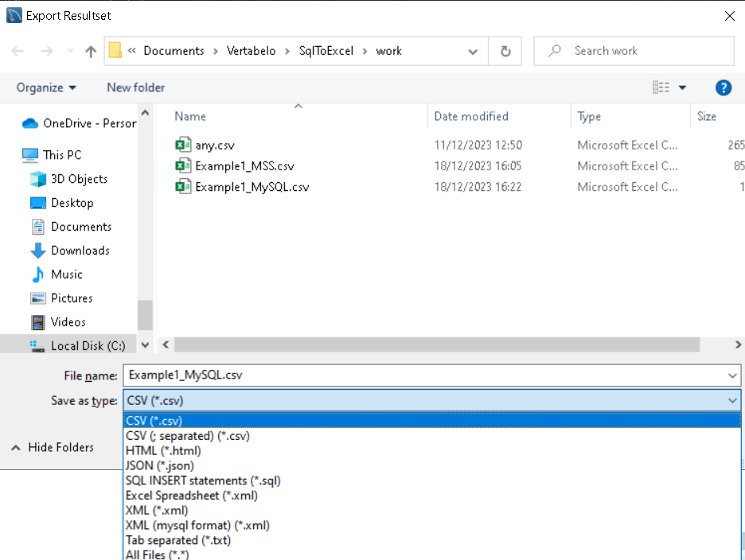Select JSON (*.json) from the type list
745x560 pixels.
tap(160, 465)
